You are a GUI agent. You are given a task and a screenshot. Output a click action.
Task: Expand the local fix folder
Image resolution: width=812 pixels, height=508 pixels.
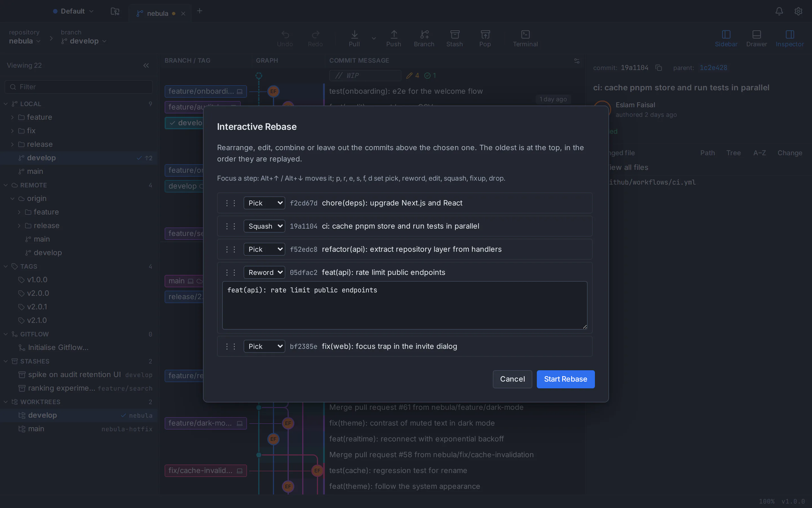click(12, 131)
